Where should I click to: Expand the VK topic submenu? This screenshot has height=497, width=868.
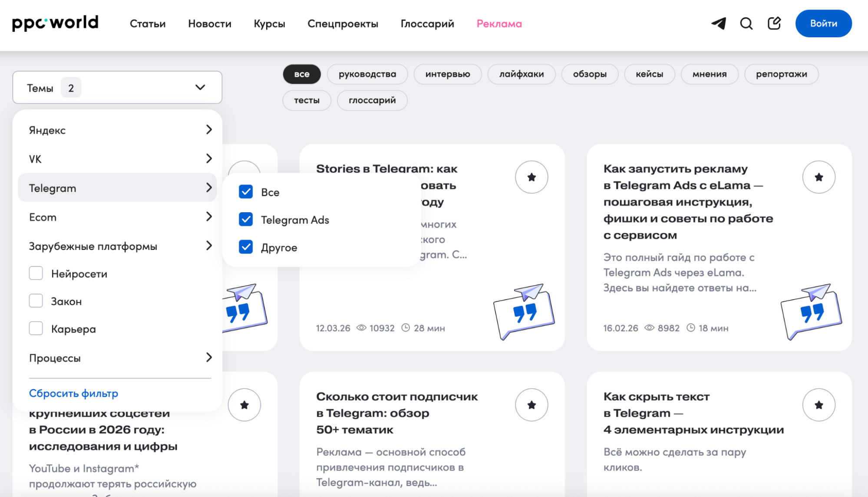pyautogui.click(x=117, y=158)
